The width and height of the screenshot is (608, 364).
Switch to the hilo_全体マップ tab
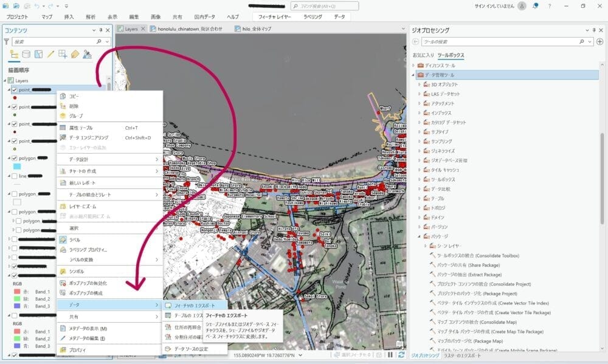click(253, 29)
